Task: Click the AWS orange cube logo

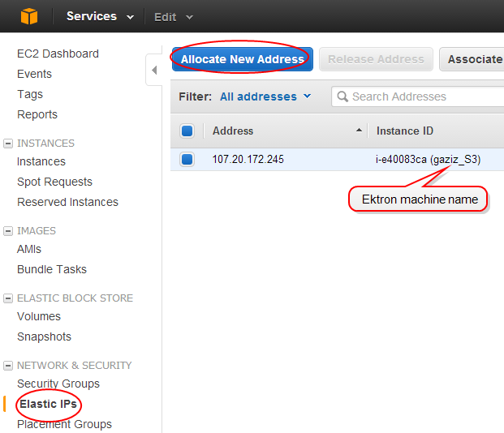Action: coord(29,16)
